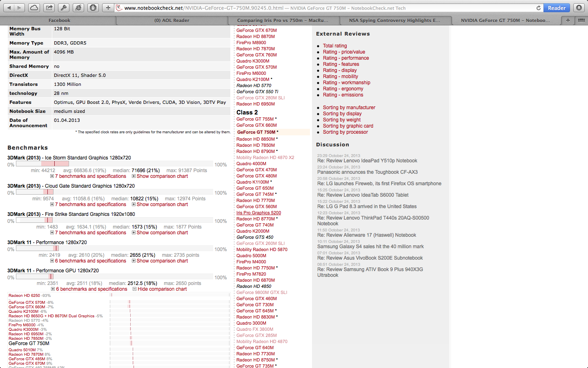
Task: Open Re: Review Asus VivoBook S200E Subnotebook
Action: pyautogui.click(x=370, y=258)
